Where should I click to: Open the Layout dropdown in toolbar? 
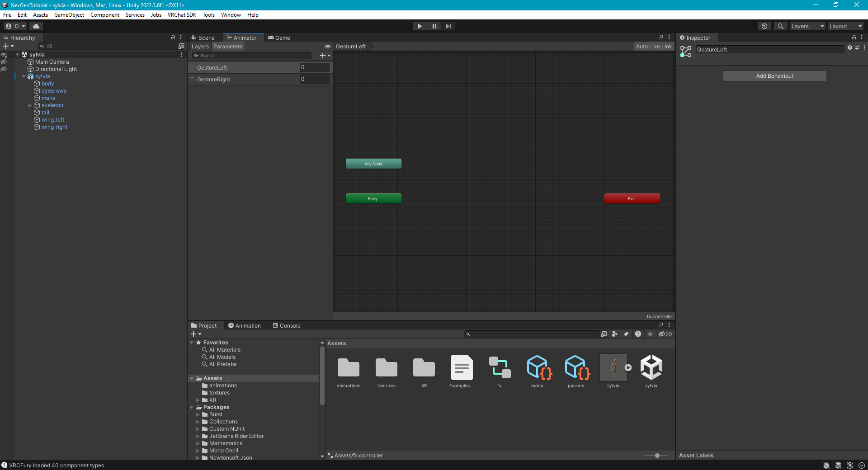[845, 26]
